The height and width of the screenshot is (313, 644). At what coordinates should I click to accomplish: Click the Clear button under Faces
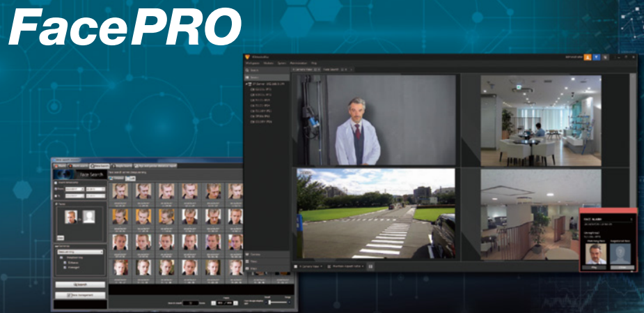(61, 238)
